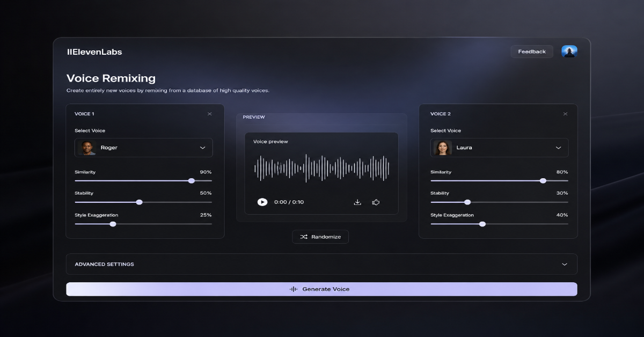This screenshot has height=337, width=644.
Task: Open the Roger voice dropdown
Action: click(143, 148)
